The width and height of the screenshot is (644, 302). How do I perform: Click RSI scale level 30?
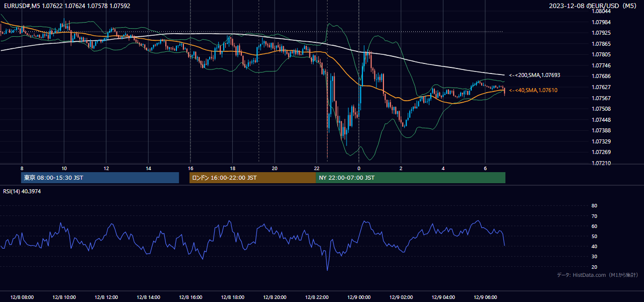click(594, 257)
